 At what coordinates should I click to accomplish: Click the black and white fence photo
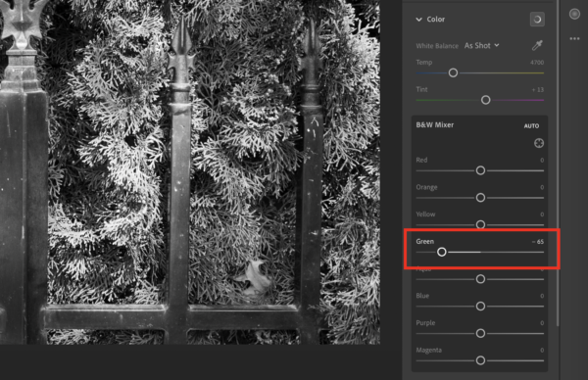pos(190,172)
